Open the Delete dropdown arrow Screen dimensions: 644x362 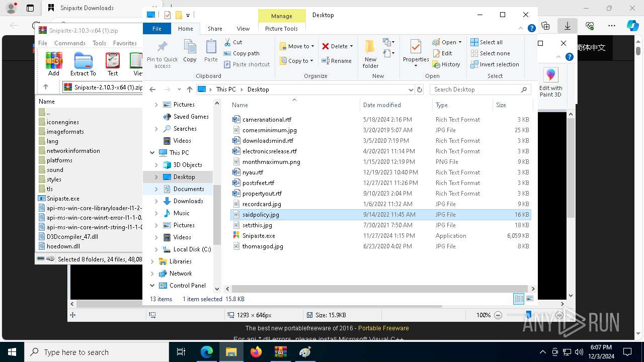point(351,46)
